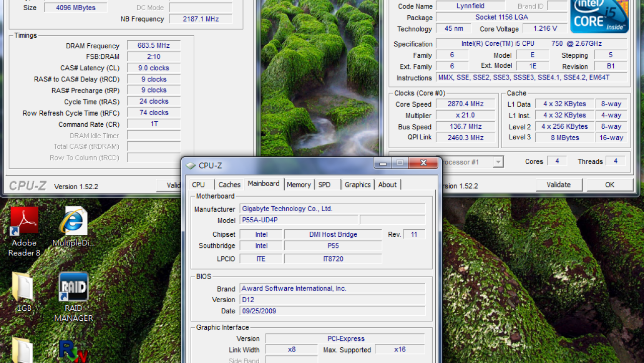Select the Ext. Model value '1E'
The width and height of the screenshot is (644, 363).
point(533,66)
